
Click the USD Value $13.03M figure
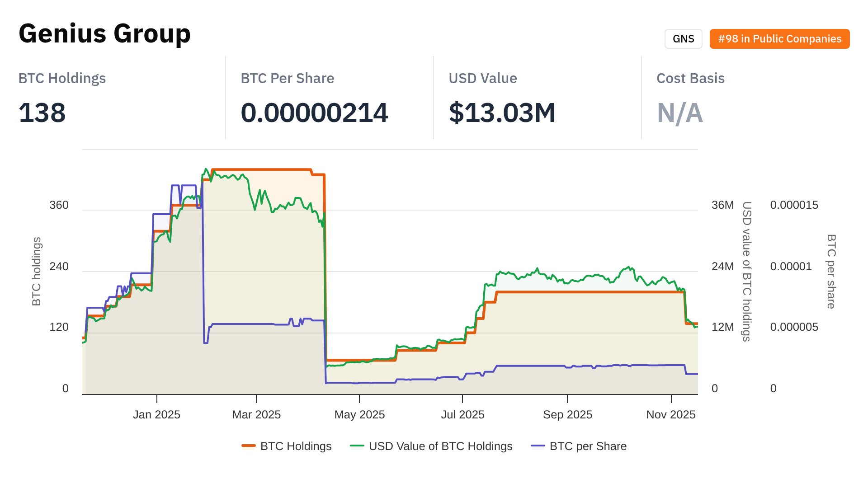click(502, 113)
